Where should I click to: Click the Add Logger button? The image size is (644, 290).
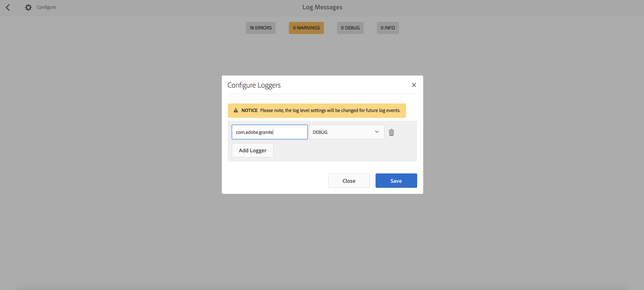[253, 150]
